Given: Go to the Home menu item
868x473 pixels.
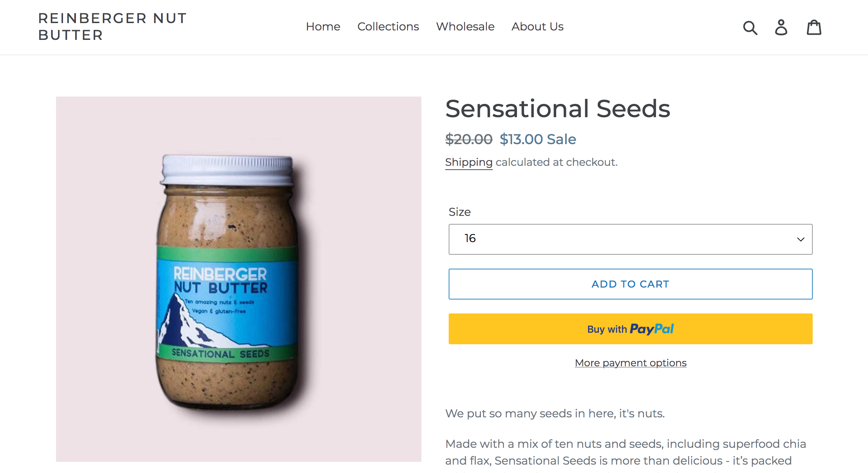Looking at the screenshot, I should coord(323,27).
